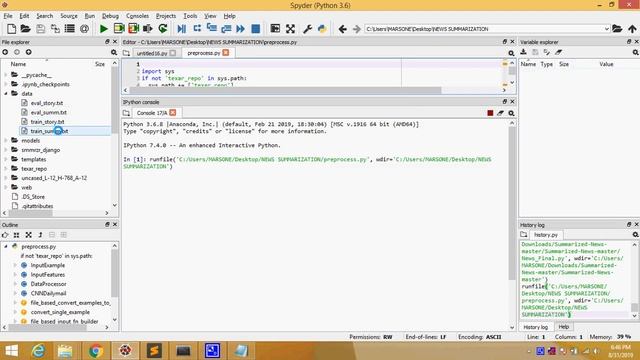The width and height of the screenshot is (640, 360).
Task: Sort file explorer by Name column
Action: (18, 64)
